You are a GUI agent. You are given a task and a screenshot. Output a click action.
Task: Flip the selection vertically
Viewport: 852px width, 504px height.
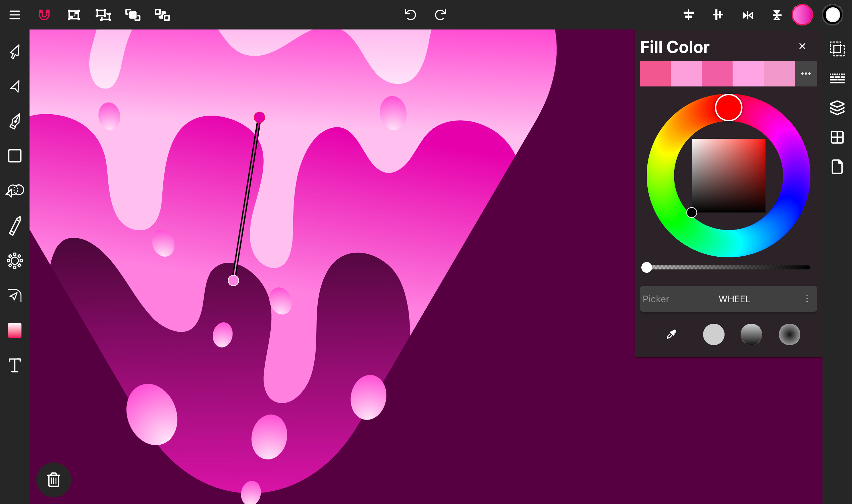[777, 15]
